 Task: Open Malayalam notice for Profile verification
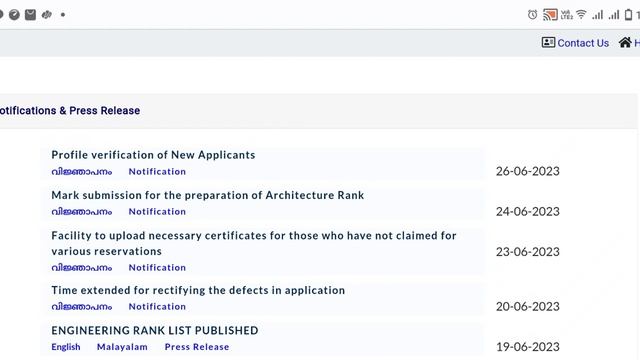(82, 172)
